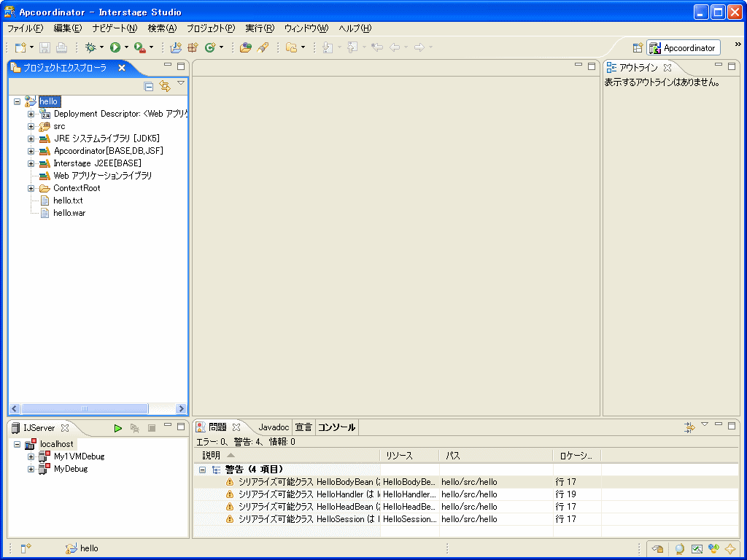Click the Print toolbar icon

click(x=61, y=47)
